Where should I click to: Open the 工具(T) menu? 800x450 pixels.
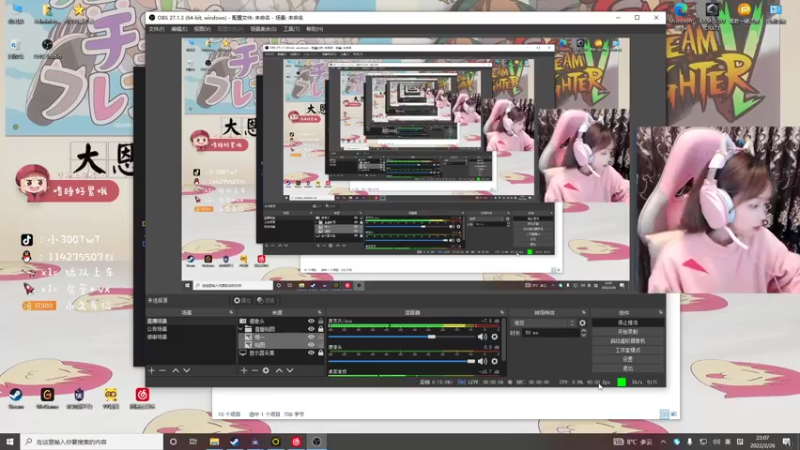coord(291,29)
